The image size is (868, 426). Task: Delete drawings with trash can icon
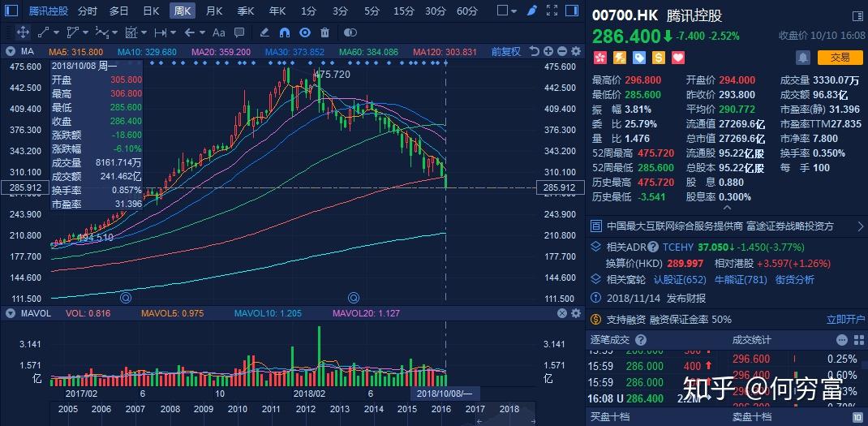pyautogui.click(x=325, y=32)
